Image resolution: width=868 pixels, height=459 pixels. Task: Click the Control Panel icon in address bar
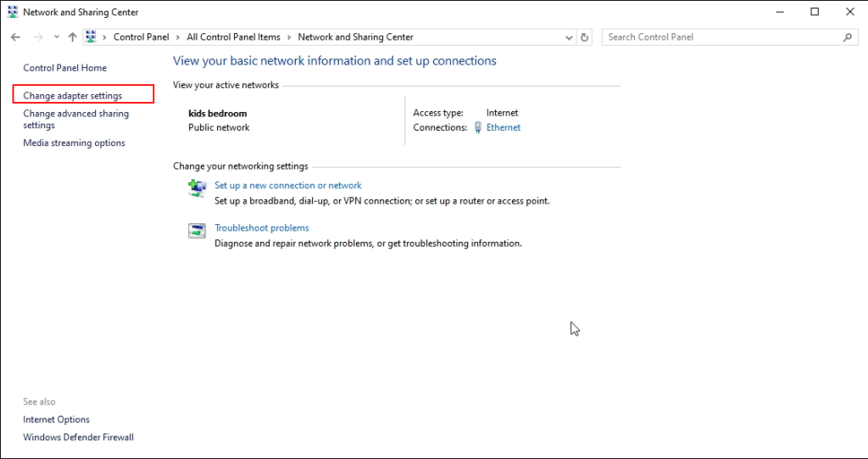pyautogui.click(x=91, y=37)
